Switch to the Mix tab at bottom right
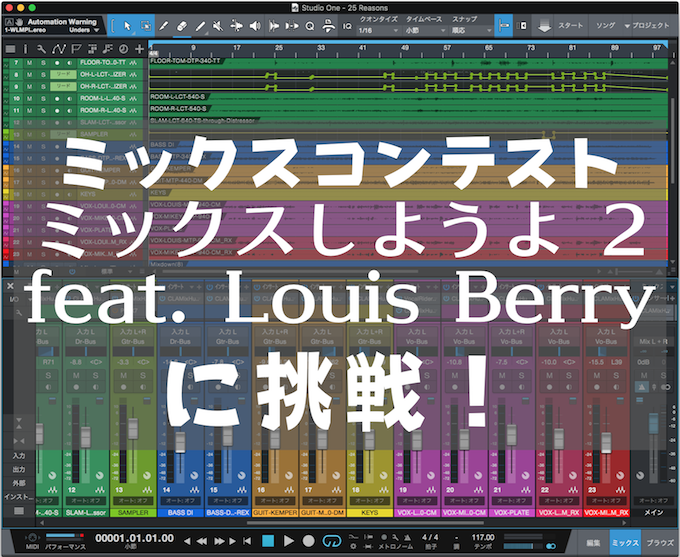The image size is (680, 557). point(625,543)
